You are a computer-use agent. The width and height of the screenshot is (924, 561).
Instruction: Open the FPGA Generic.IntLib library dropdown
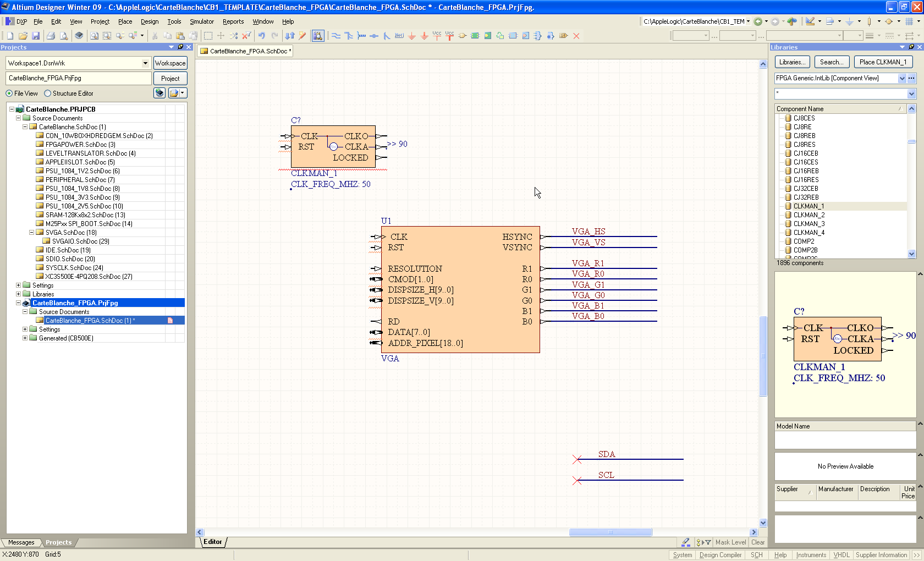902,79
